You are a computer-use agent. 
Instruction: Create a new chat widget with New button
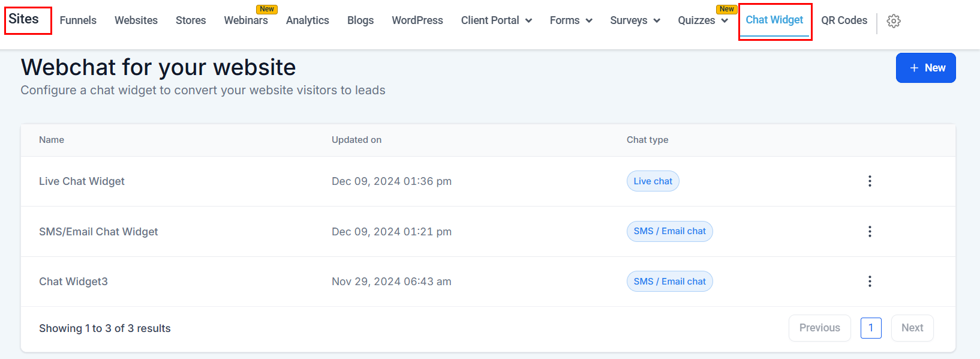925,68
